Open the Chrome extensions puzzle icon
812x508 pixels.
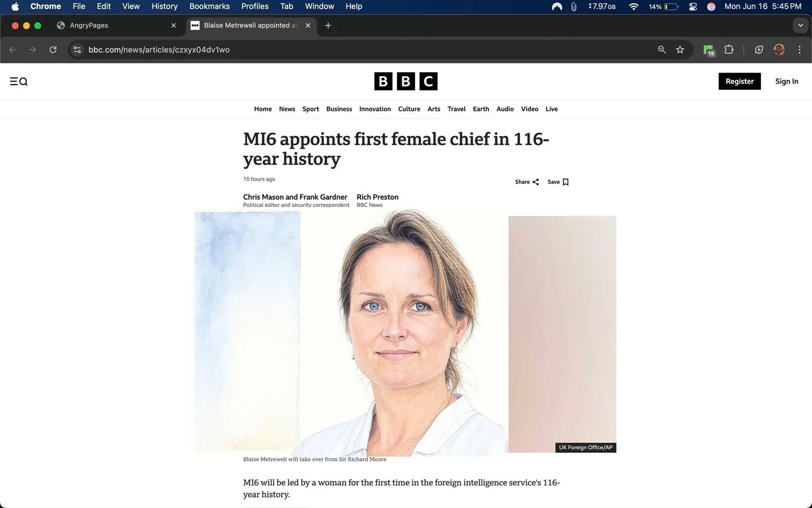point(728,49)
